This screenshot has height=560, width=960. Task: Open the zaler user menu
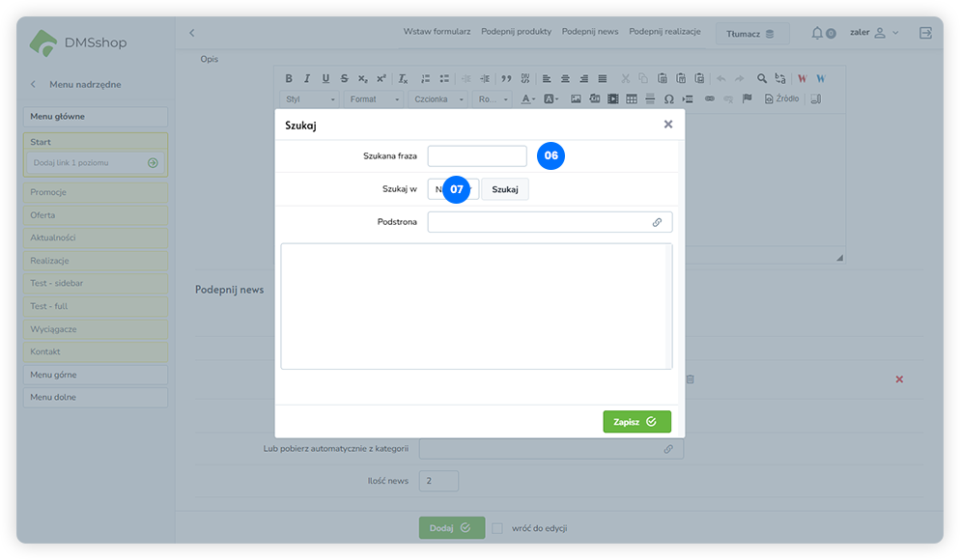coord(874,33)
